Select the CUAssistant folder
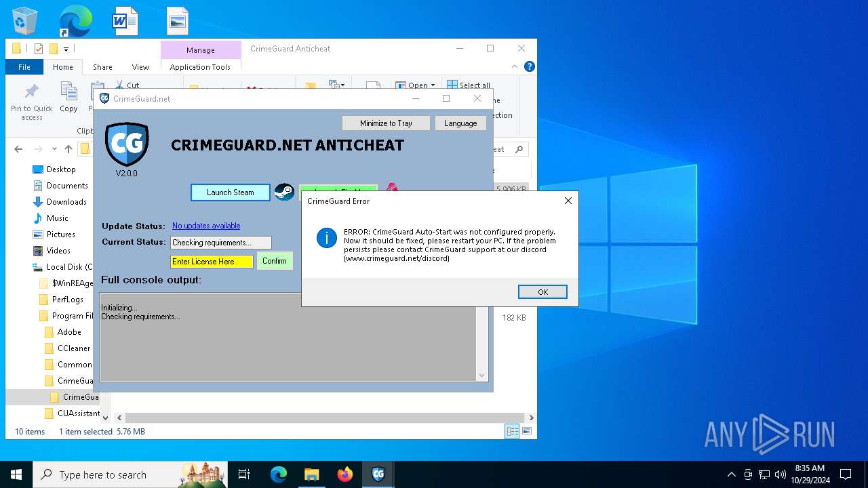This screenshot has width=868, height=488. (x=78, y=413)
